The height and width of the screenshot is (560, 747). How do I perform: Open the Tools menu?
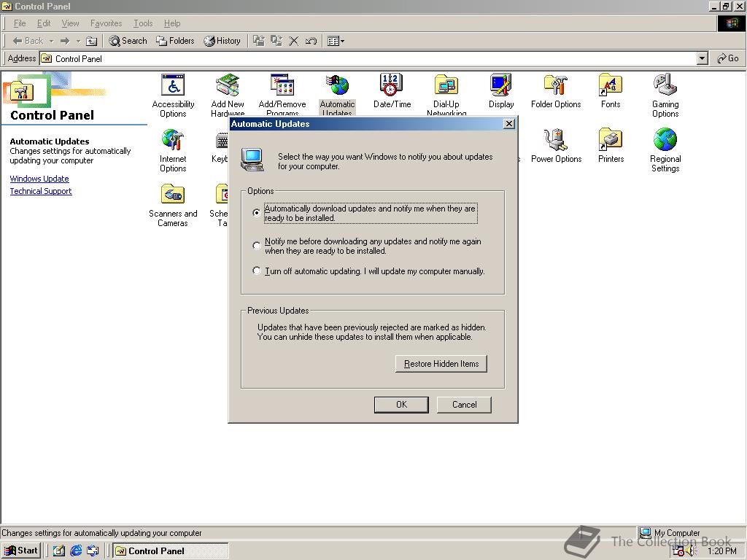[x=143, y=23]
